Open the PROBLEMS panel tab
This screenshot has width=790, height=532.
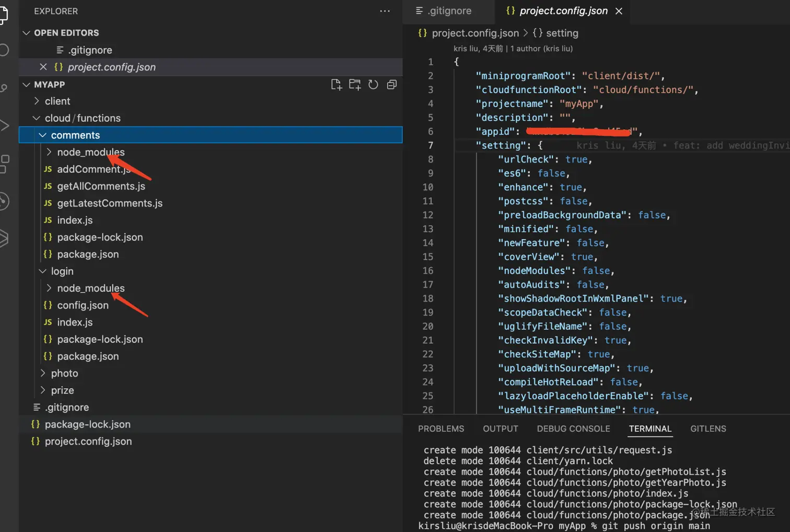point(441,429)
